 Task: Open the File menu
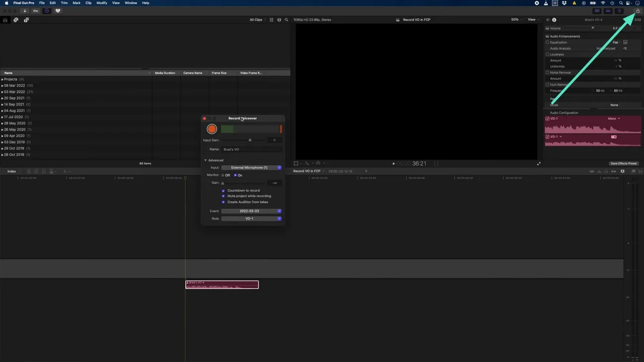(x=42, y=3)
